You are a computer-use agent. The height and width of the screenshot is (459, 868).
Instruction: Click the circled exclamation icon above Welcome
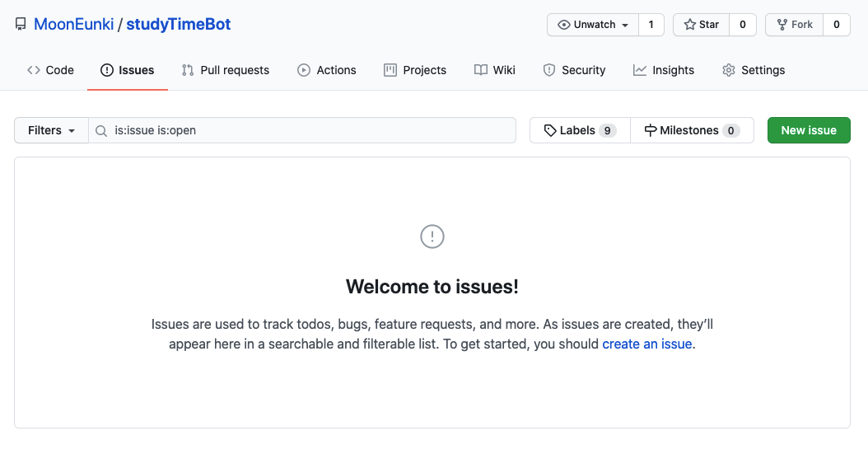click(x=432, y=237)
